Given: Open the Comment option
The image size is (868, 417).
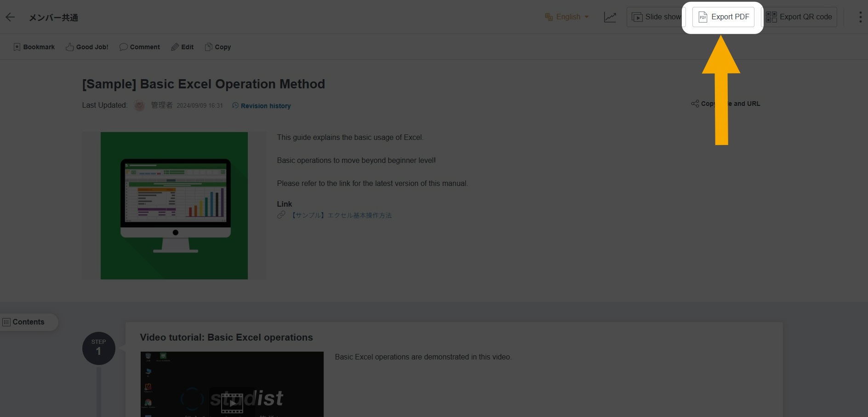Looking at the screenshot, I should 140,47.
